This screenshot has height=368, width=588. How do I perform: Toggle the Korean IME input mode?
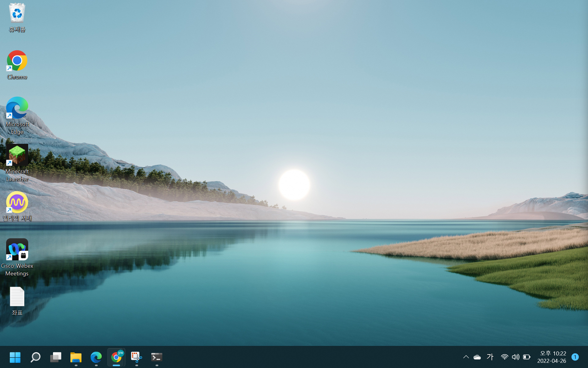tap(490, 357)
